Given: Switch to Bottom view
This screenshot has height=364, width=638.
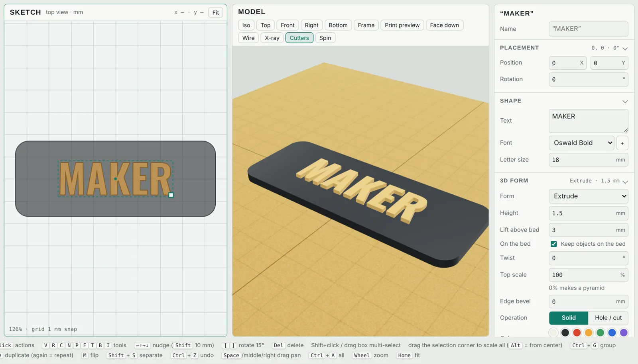Looking at the screenshot, I should pyautogui.click(x=338, y=25).
